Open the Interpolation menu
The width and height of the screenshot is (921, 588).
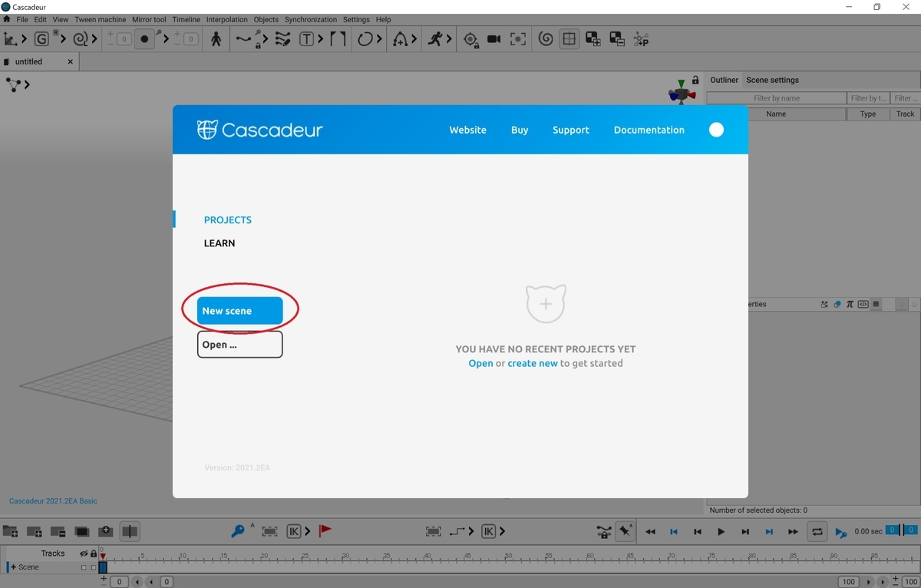pos(227,19)
